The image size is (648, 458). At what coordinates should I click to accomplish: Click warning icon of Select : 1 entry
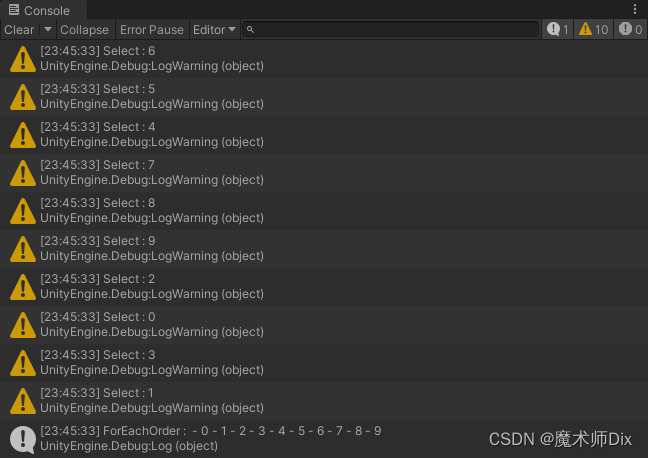tap(23, 401)
